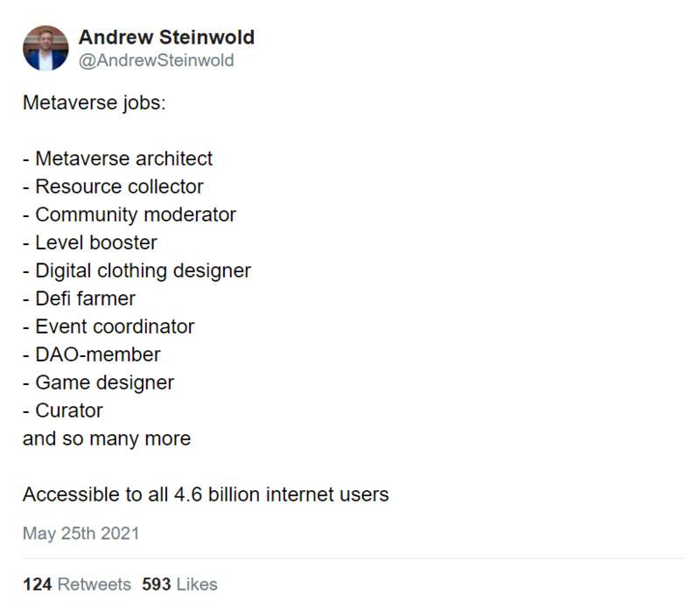700x603 pixels.
Task: View the 593 Likes list
Action: [x=179, y=585]
